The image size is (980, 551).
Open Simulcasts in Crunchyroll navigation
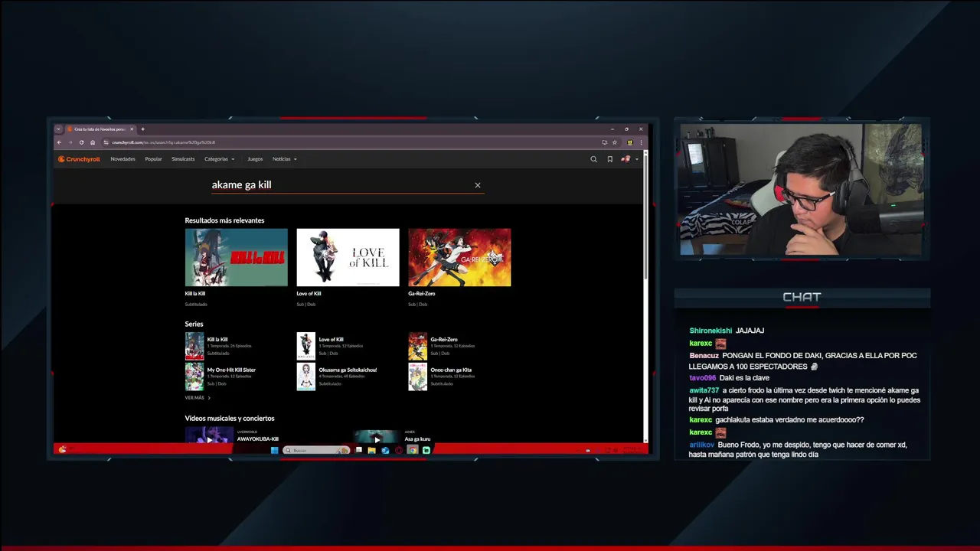tap(183, 159)
